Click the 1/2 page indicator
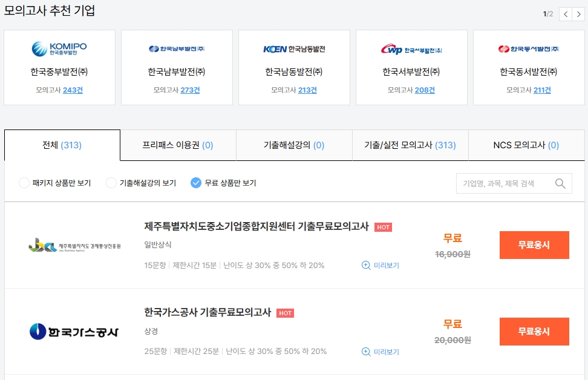The image size is (588, 380). click(548, 14)
